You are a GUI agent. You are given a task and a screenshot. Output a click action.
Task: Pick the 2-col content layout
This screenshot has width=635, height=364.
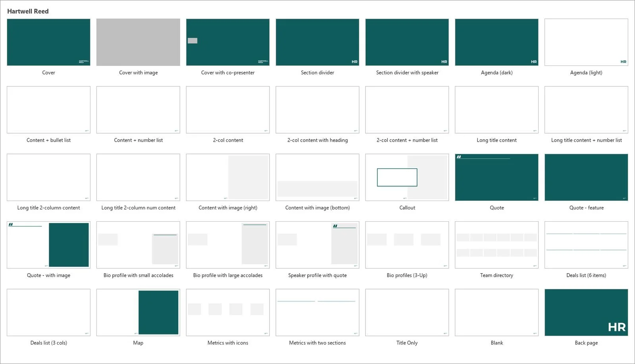(228, 110)
